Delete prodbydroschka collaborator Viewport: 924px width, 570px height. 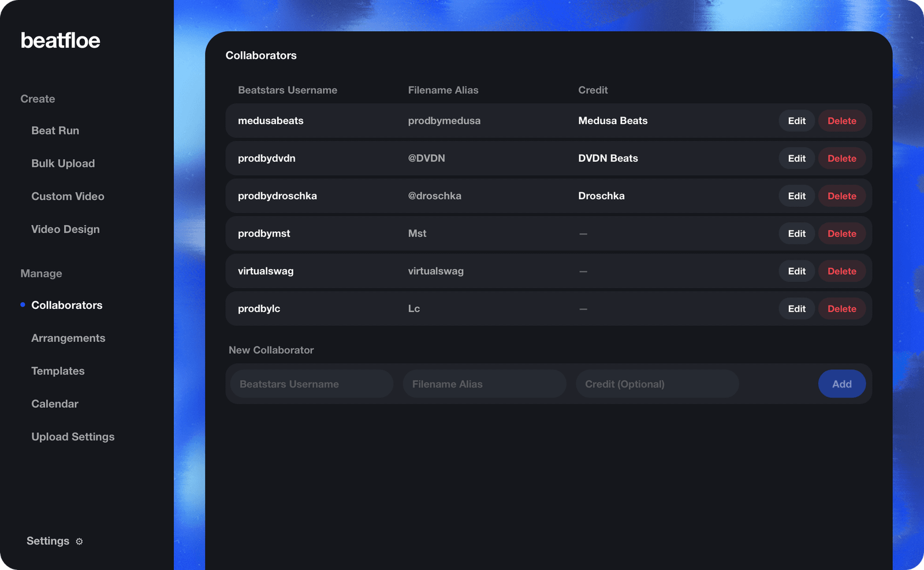coord(842,196)
